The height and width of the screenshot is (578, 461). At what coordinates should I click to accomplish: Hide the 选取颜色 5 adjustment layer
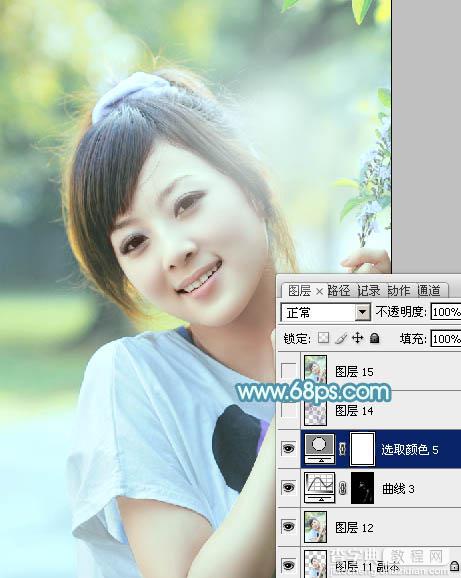tap(289, 449)
